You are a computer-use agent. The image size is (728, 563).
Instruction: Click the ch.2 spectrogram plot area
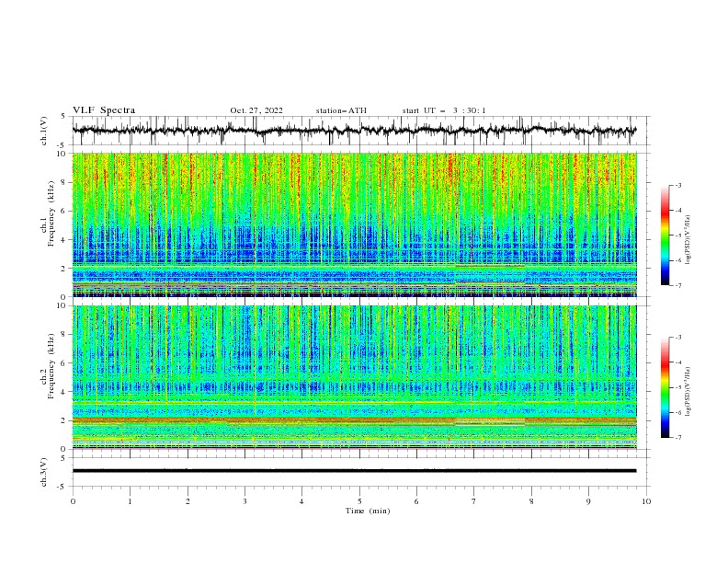354,377
